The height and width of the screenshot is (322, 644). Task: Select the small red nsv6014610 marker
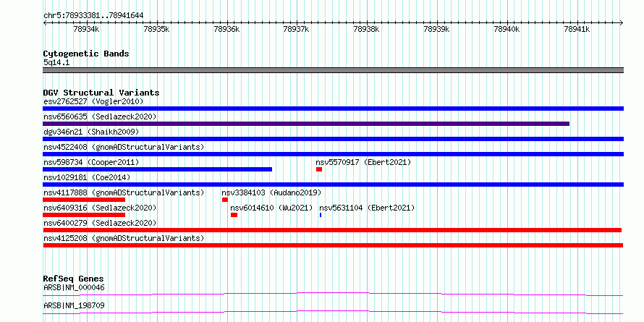tap(234, 215)
